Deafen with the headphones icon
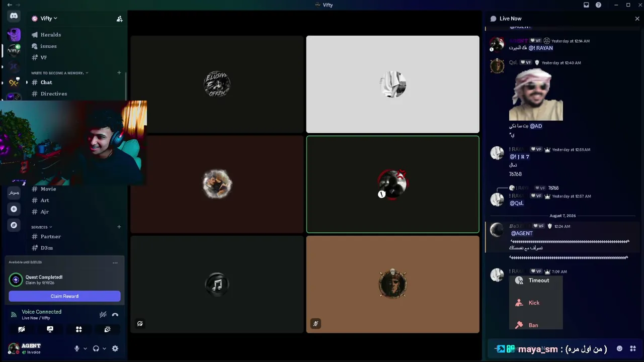Screen dimensions: 644x362 [96, 348]
